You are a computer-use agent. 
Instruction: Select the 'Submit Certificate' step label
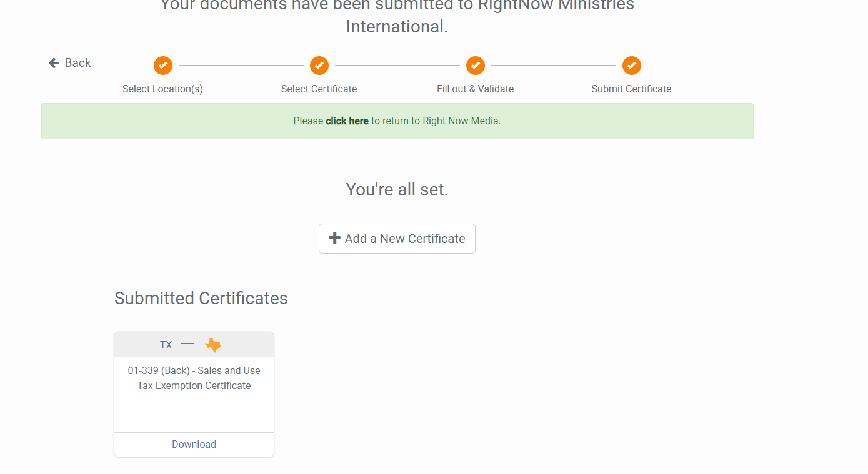point(631,89)
